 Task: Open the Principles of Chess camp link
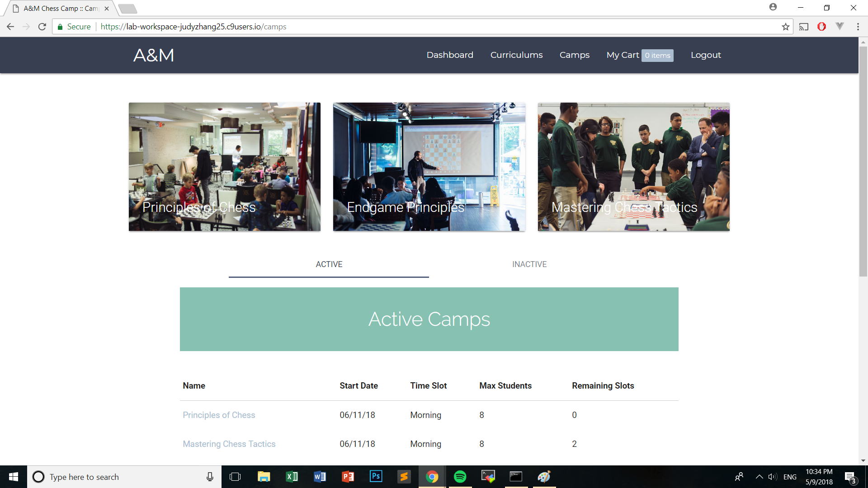pos(219,415)
